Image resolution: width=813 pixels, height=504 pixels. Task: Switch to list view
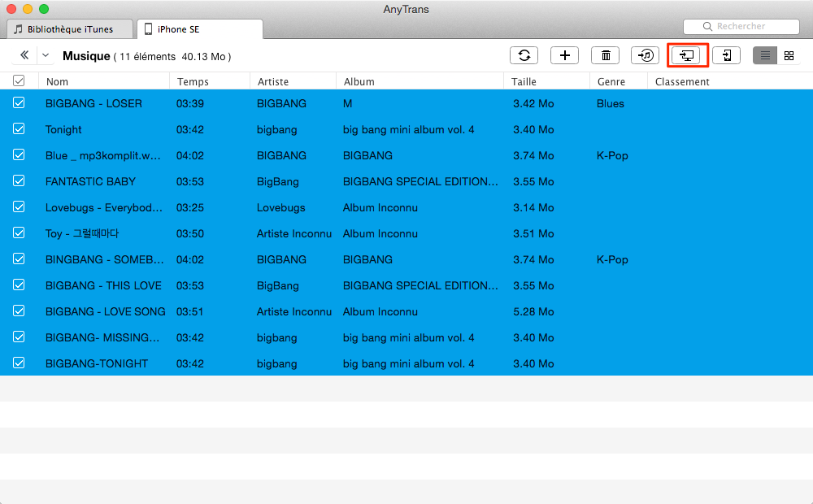pos(765,55)
